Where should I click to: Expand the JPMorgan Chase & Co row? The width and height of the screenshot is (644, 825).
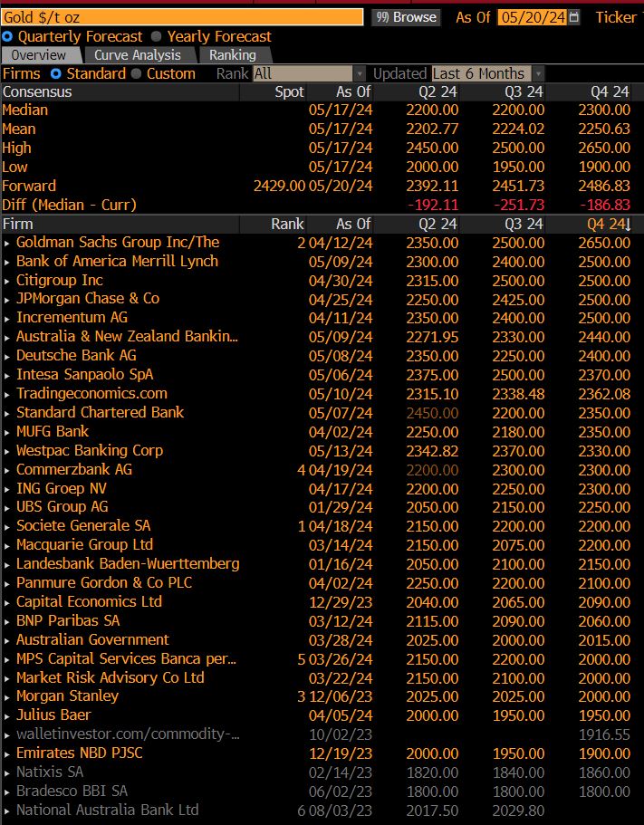7,300
